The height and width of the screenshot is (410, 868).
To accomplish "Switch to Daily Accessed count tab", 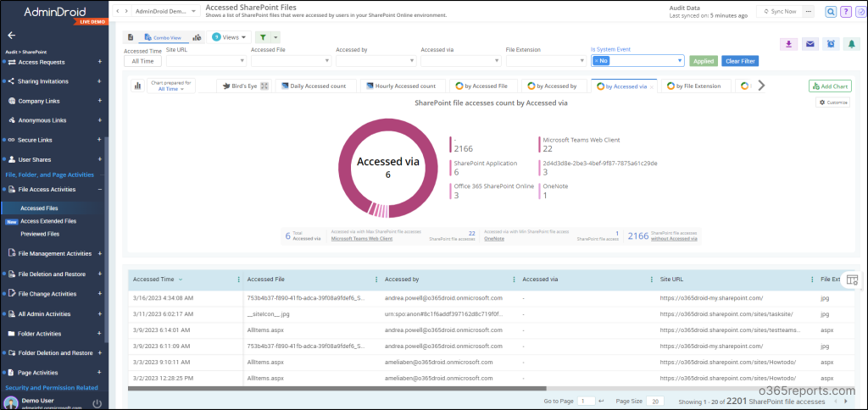I will [314, 86].
